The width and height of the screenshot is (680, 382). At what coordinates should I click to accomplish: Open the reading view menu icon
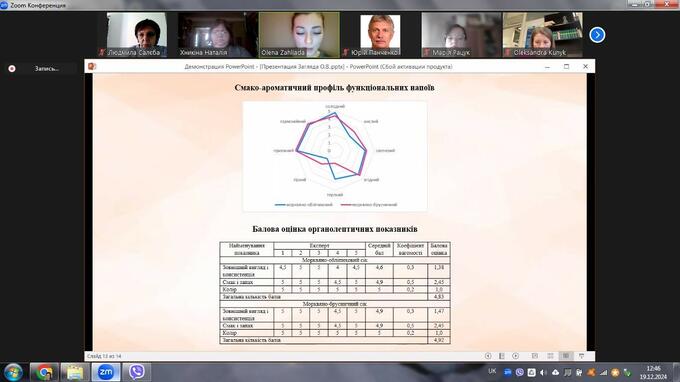tap(502, 356)
